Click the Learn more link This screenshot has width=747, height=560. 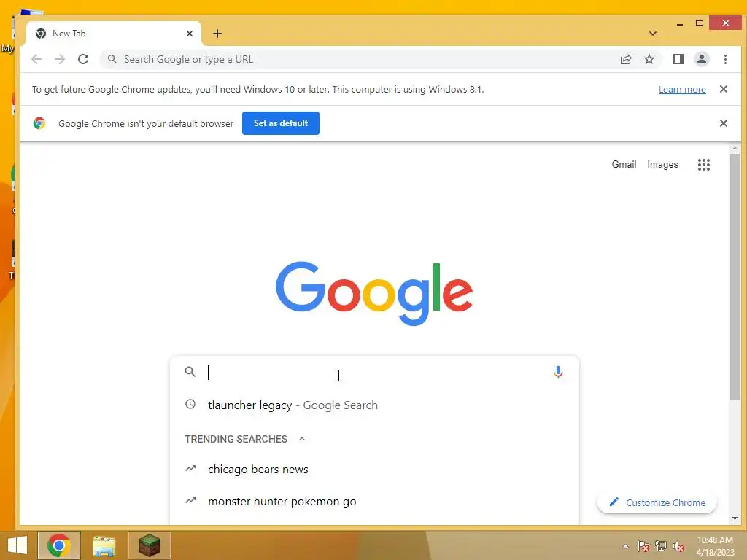pyautogui.click(x=682, y=89)
